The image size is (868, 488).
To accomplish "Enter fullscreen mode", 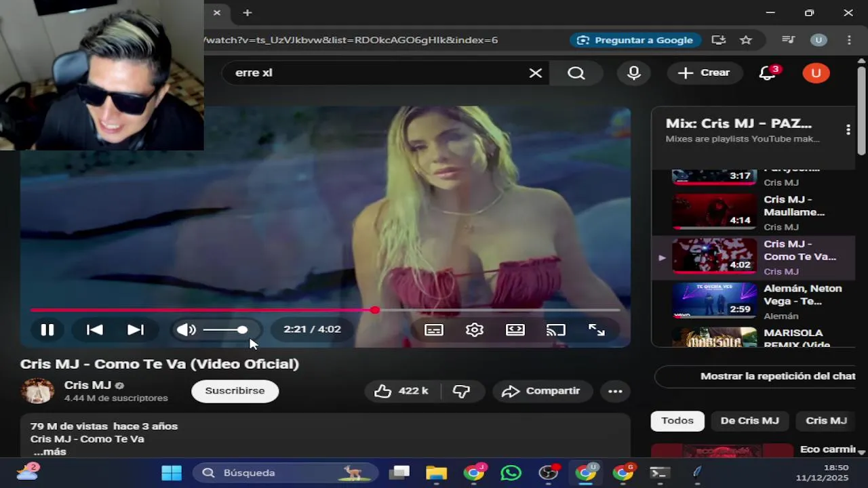I will pos(597,330).
